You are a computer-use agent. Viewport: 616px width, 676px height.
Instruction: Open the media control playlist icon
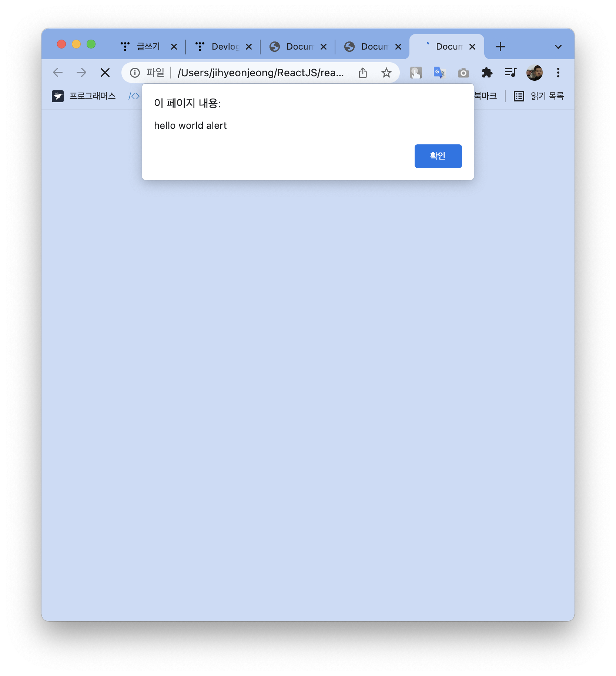510,73
